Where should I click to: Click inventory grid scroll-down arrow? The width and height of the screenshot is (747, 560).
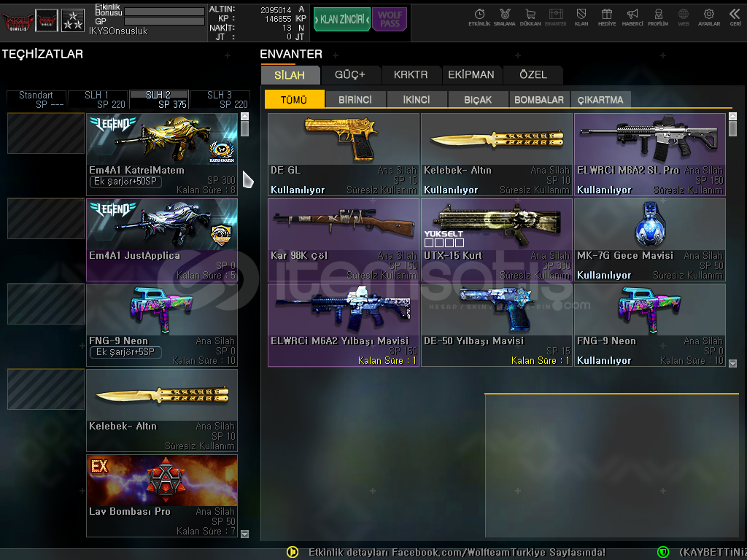click(732, 363)
